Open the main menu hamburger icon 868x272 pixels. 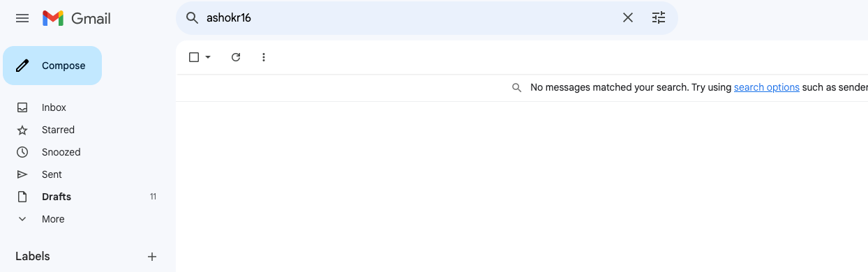22,18
